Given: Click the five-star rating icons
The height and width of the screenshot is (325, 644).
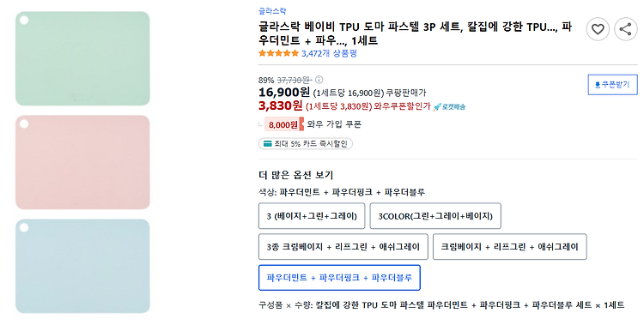Looking at the screenshot, I should (x=278, y=53).
